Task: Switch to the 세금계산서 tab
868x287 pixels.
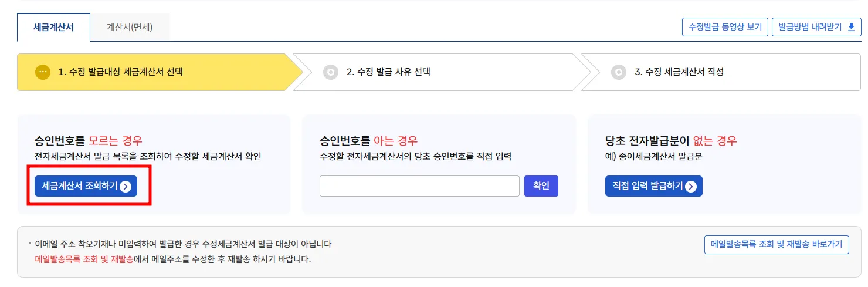Action: point(54,27)
